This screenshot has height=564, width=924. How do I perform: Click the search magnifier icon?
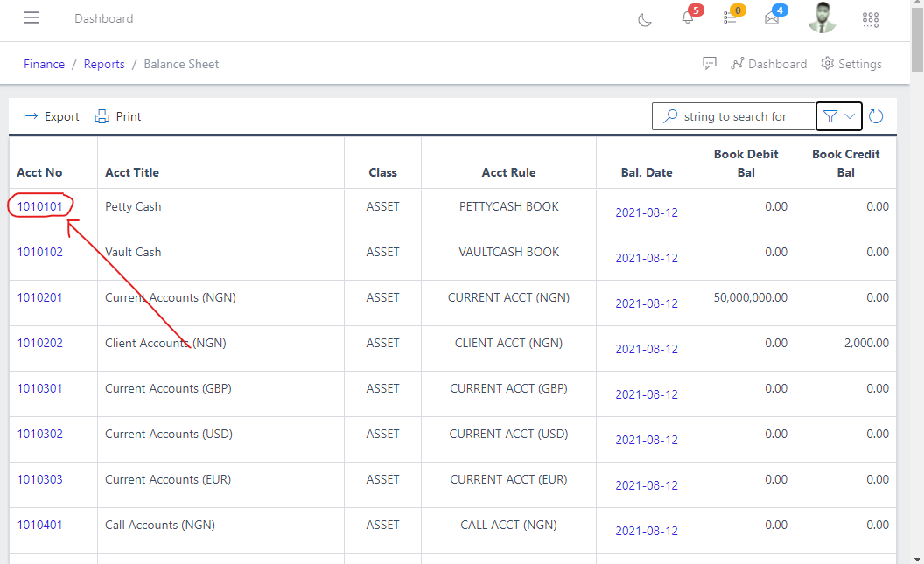click(670, 116)
